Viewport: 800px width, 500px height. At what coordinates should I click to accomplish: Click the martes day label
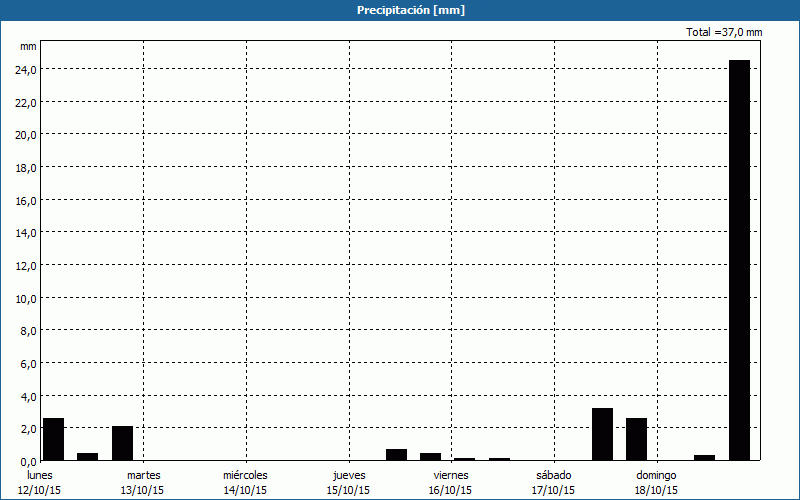click(144, 475)
